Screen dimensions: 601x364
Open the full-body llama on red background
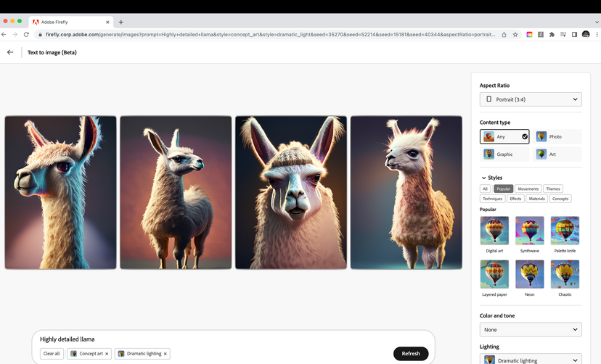pos(176,193)
